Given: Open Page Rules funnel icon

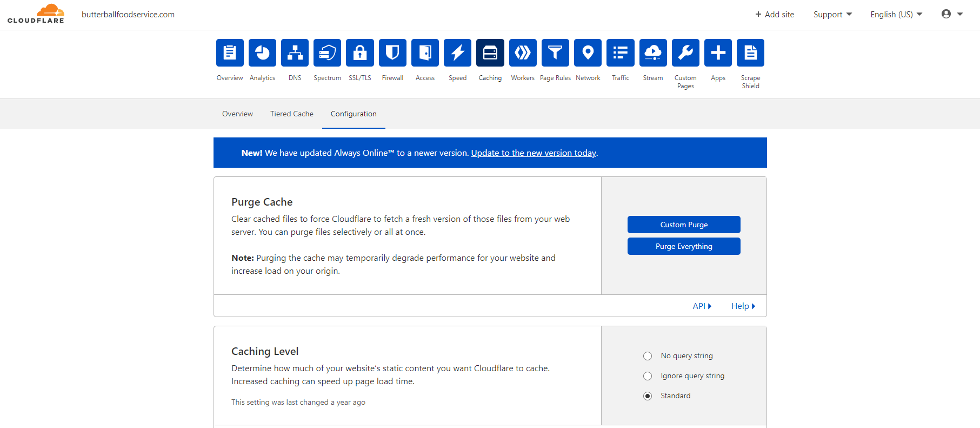Looking at the screenshot, I should 555,53.
